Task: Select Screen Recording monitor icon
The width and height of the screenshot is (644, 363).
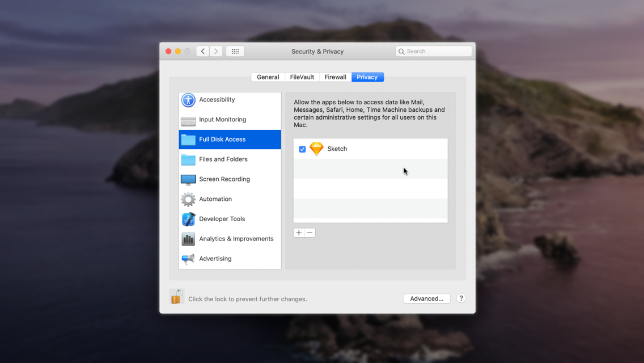Action: click(x=188, y=179)
